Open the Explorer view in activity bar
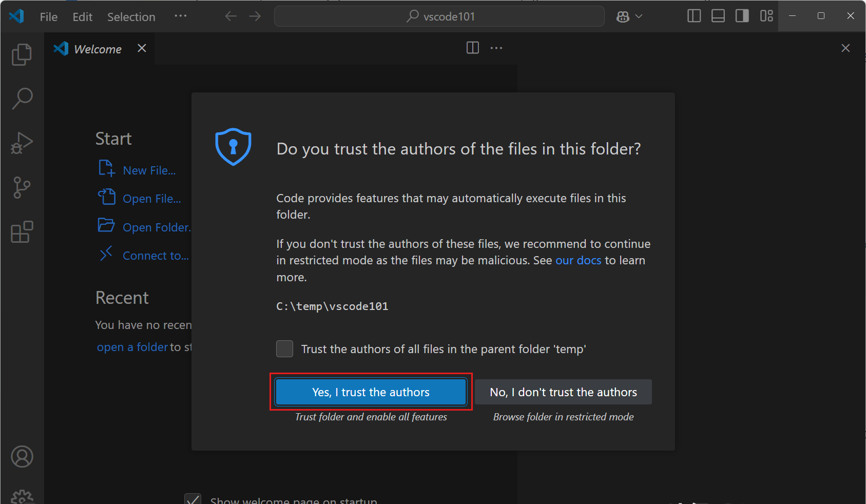Viewport: 866px width, 504px height. point(22,54)
